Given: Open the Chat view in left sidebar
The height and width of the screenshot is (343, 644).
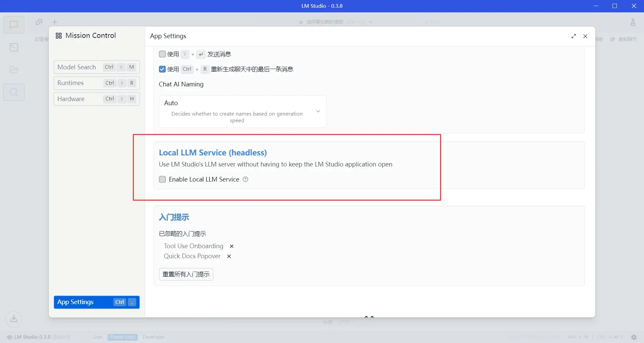Looking at the screenshot, I should coord(14,25).
